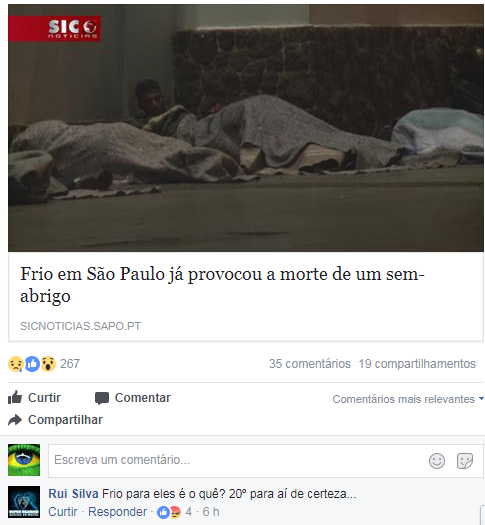
Task: Open the emoji picker in comment box
Action: point(437,461)
